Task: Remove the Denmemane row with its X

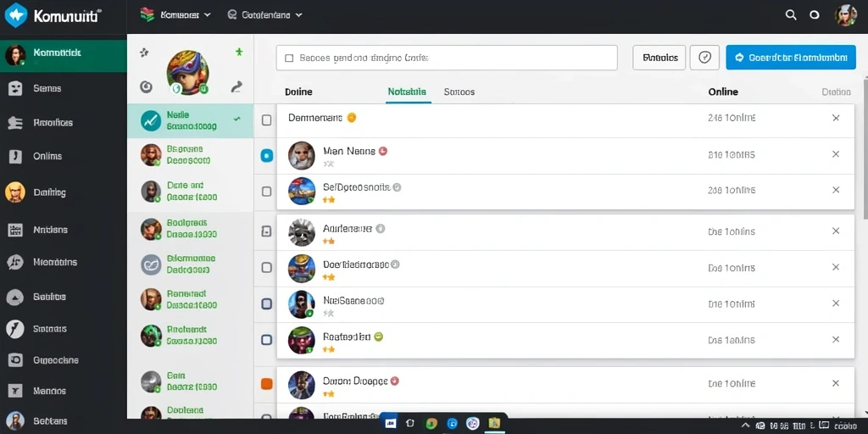Action: 836,118
